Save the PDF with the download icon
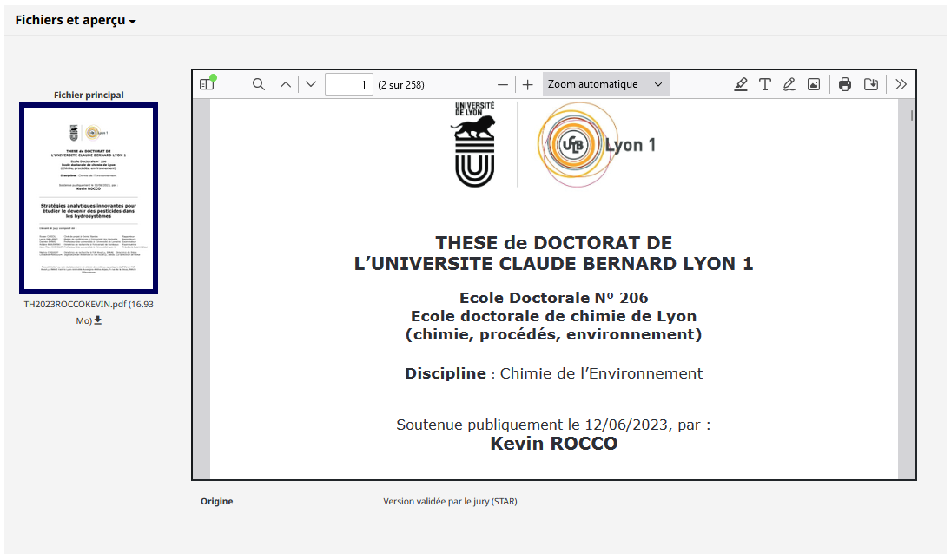951x560 pixels. [871, 84]
